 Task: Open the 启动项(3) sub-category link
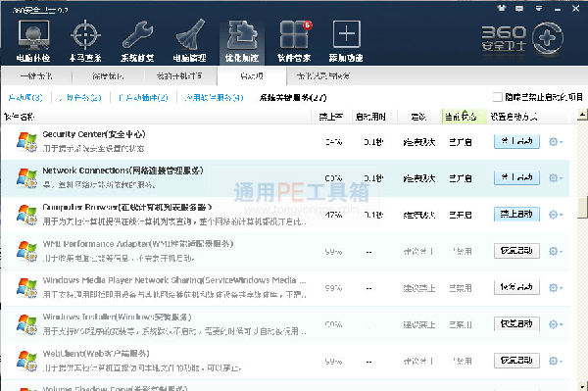coord(25,97)
